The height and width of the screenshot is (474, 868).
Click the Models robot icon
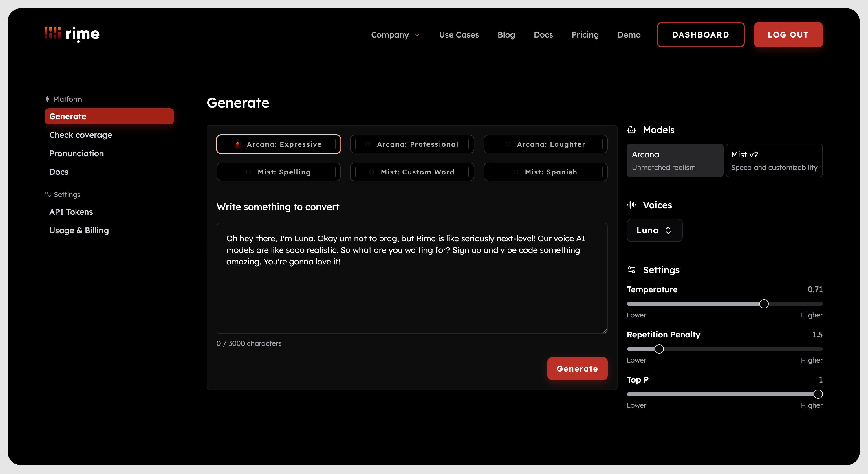point(631,130)
